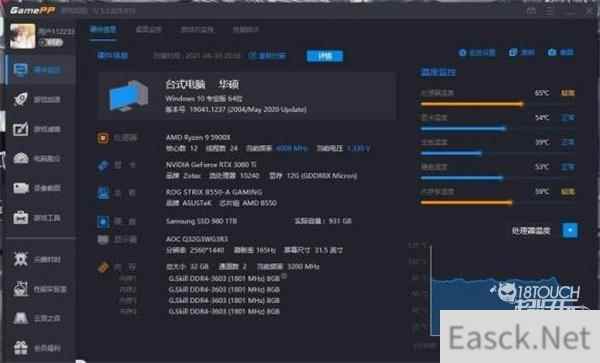The height and width of the screenshot is (363, 600).
Task: Click the 'ROG STRIX B550-A GAMING' text
Action: [214, 192]
